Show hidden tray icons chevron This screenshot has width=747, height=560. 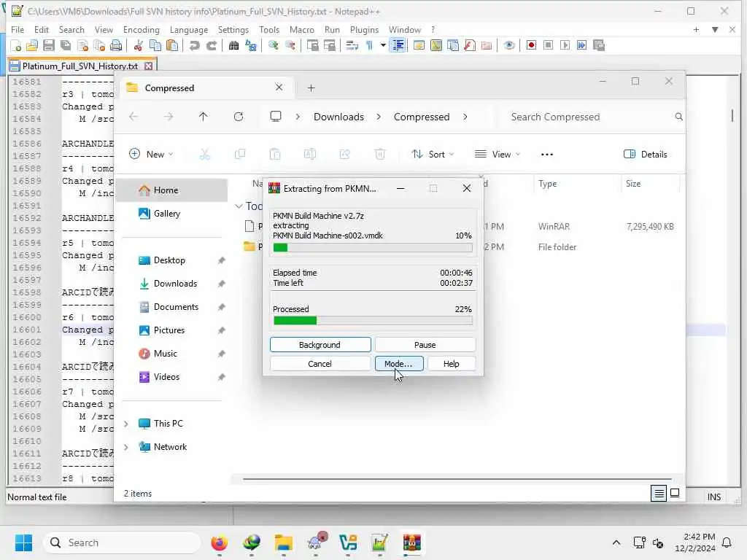tap(616, 542)
